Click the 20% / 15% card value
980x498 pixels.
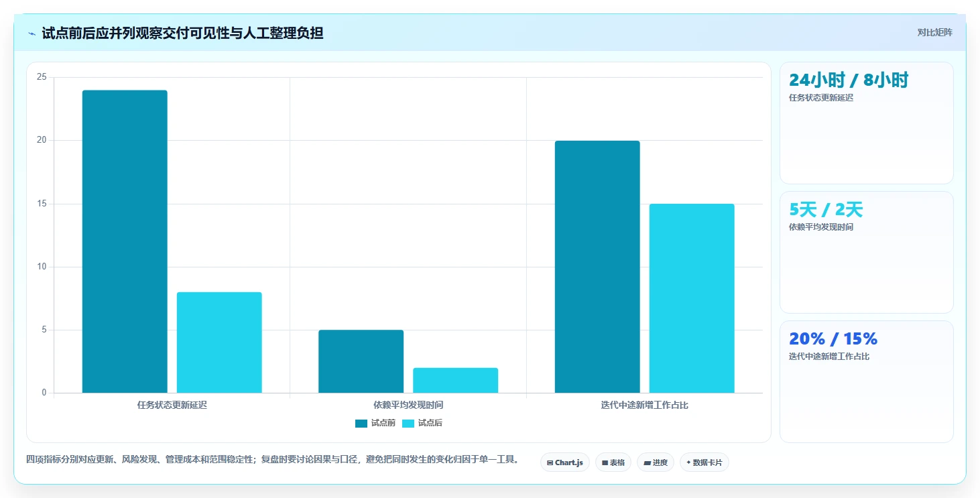click(833, 339)
